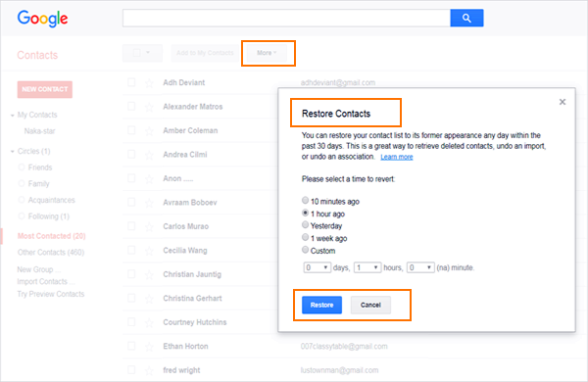Open the days dropdown in Custom
The image size is (588, 382).
[x=317, y=267]
